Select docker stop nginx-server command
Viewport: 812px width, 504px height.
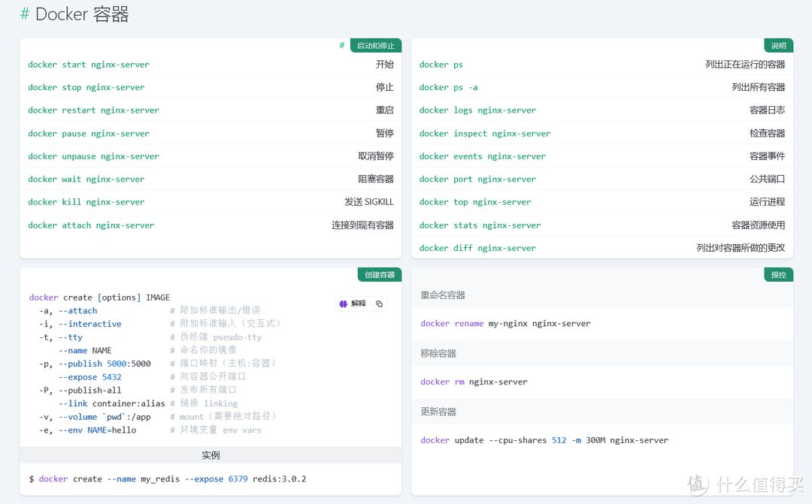[86, 87]
